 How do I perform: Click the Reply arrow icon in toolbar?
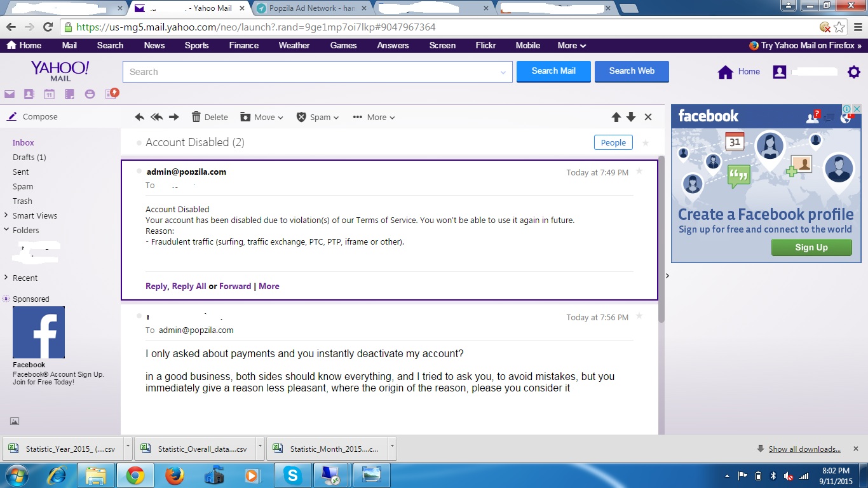point(140,117)
